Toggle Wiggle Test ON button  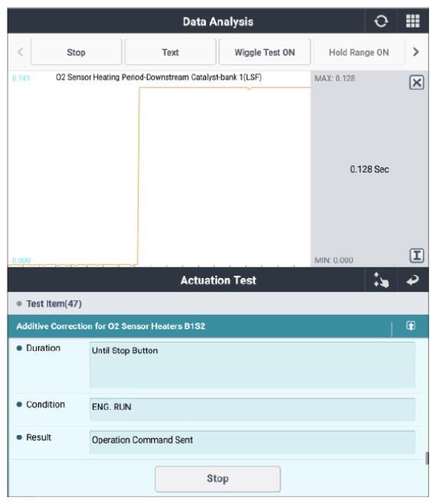[264, 52]
